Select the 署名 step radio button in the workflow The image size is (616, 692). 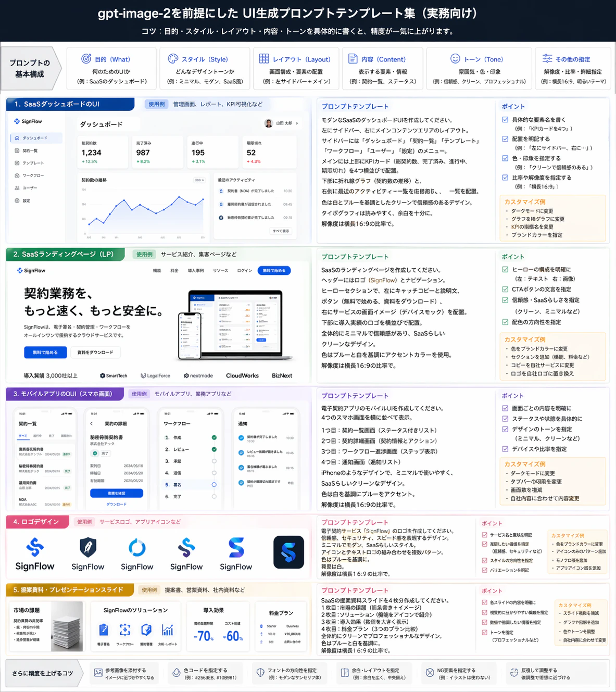coord(214,485)
